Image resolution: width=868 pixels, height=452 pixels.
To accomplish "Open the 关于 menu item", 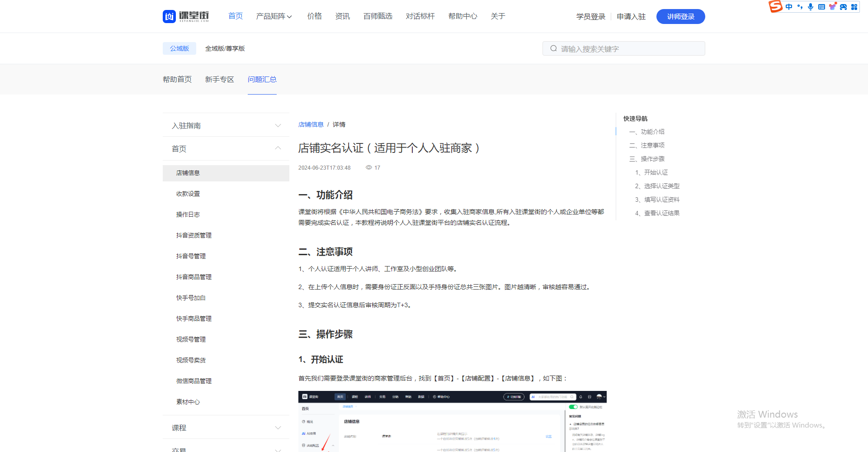I will (x=498, y=16).
